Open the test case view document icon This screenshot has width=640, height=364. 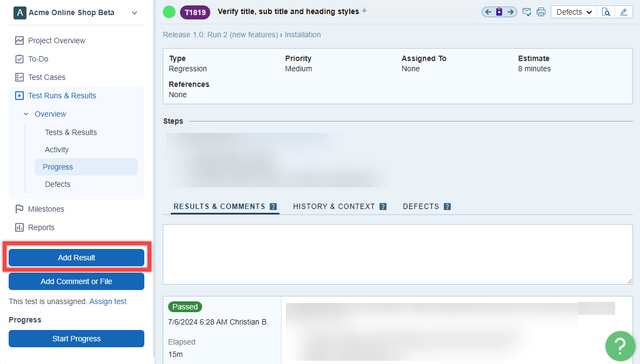pyautogui.click(x=606, y=12)
